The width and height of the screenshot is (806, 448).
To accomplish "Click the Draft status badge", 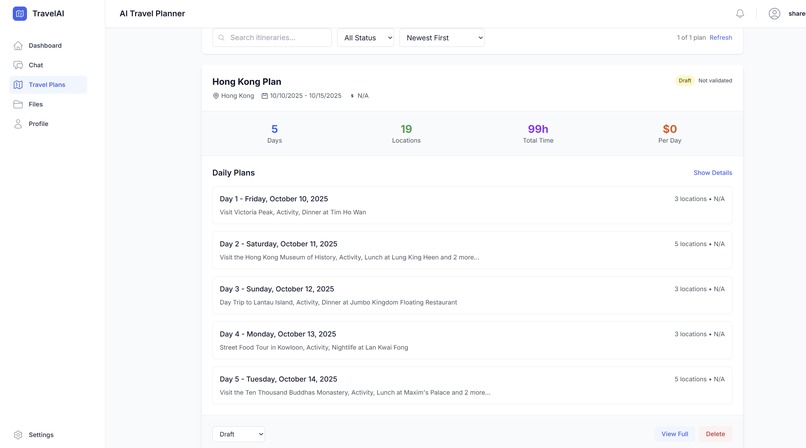I will tap(685, 81).
